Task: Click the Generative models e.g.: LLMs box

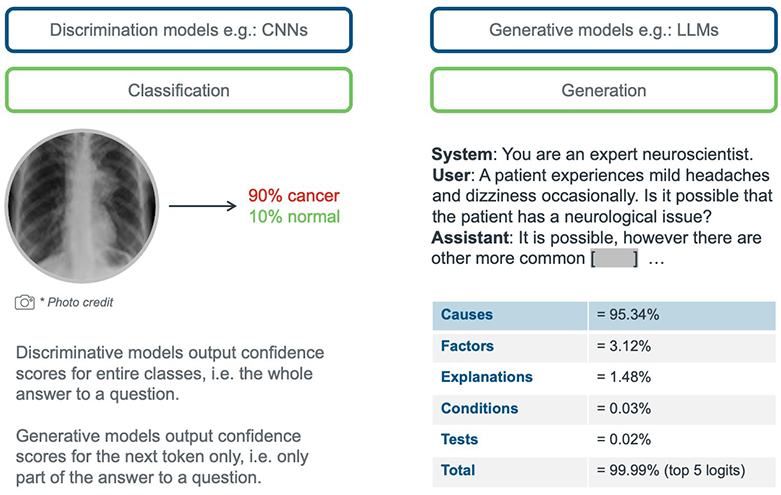Action: pyautogui.click(x=604, y=30)
